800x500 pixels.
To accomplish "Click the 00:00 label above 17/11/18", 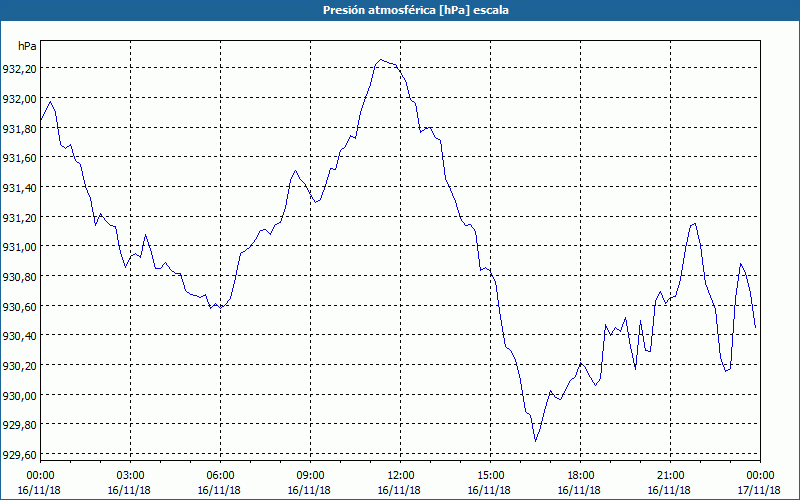I will 760,476.
